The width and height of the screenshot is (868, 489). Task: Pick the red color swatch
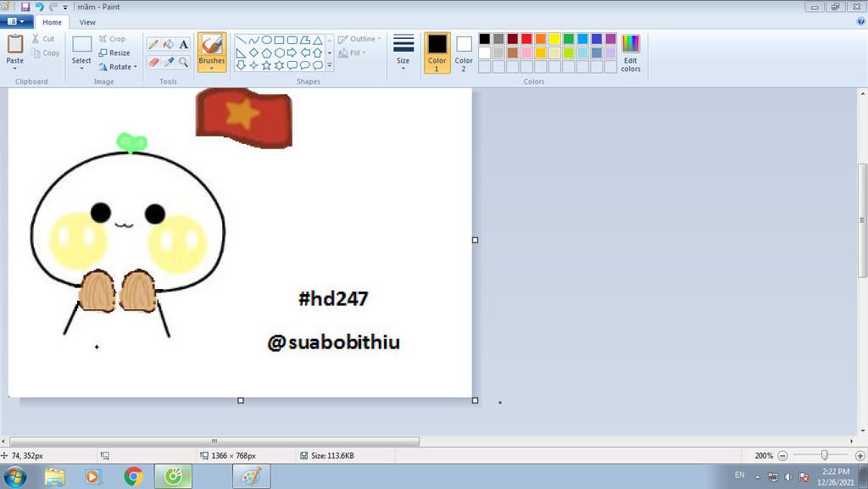point(526,39)
